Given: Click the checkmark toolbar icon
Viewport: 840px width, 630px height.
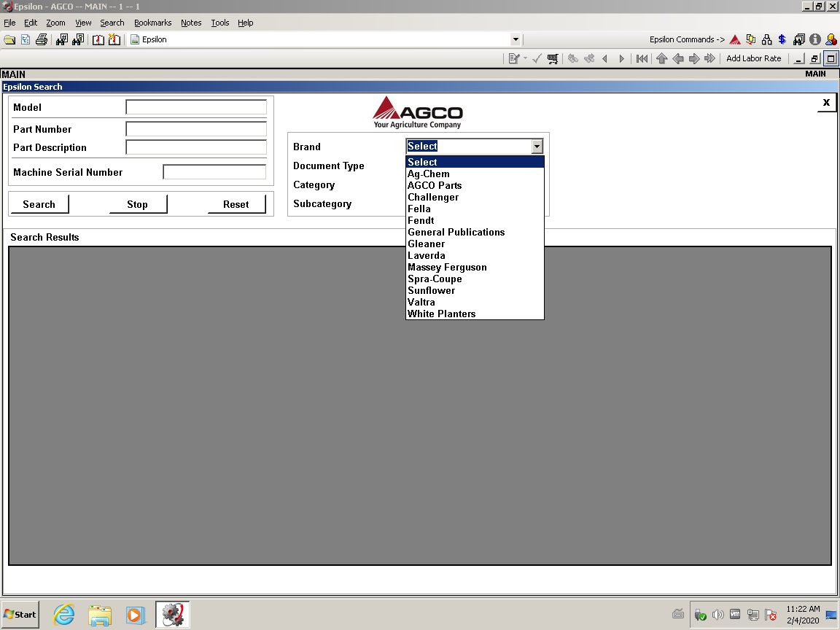Looking at the screenshot, I should tap(537, 58).
